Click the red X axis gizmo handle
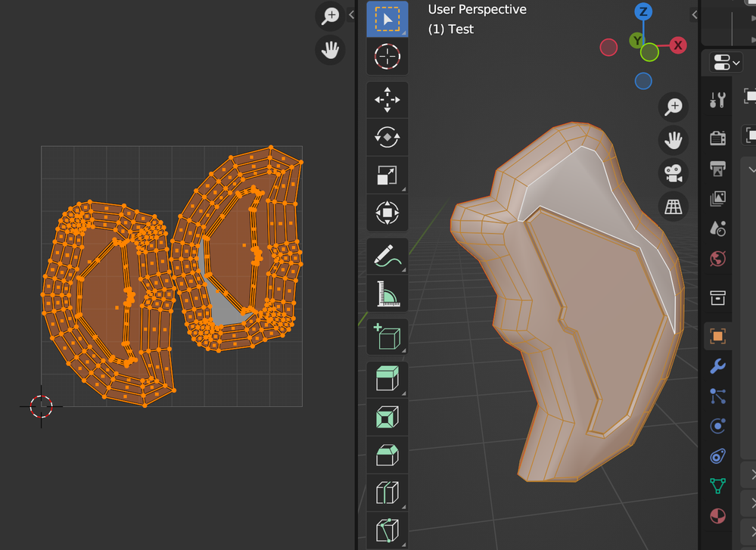The image size is (756, 550). point(678,45)
